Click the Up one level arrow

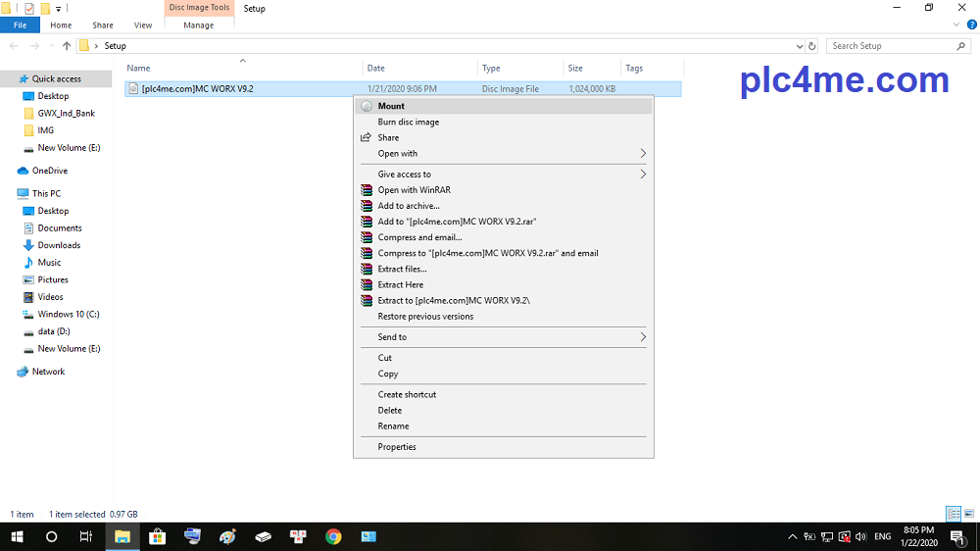coord(67,46)
